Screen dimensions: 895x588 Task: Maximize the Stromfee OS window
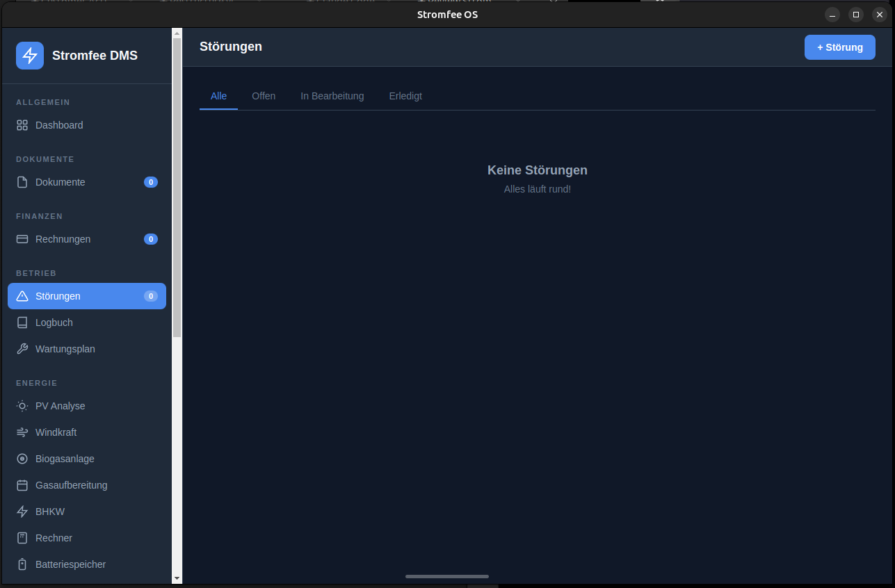click(x=856, y=15)
